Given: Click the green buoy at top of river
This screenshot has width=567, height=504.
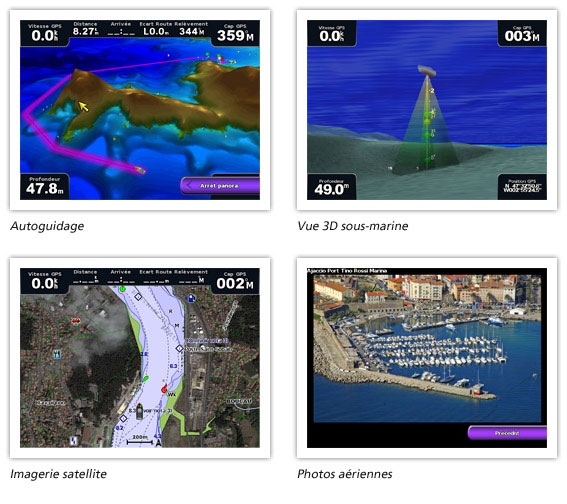Looking at the screenshot, I should coord(122,289).
